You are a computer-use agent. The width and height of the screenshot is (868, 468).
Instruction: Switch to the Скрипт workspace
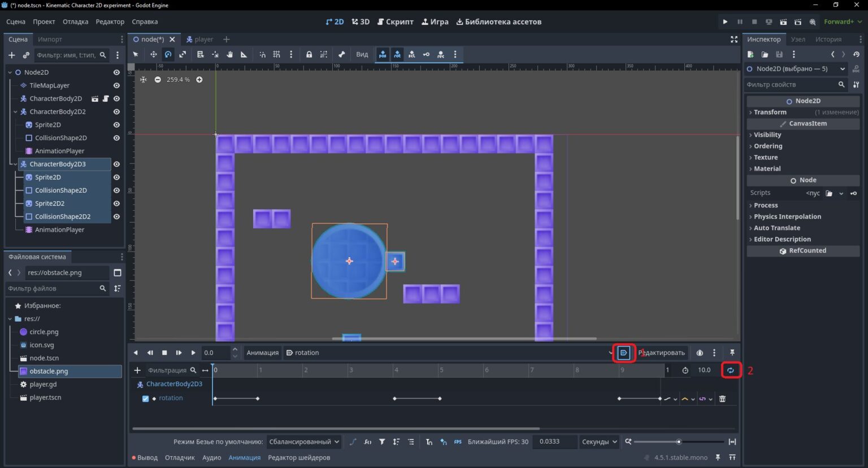396,21
